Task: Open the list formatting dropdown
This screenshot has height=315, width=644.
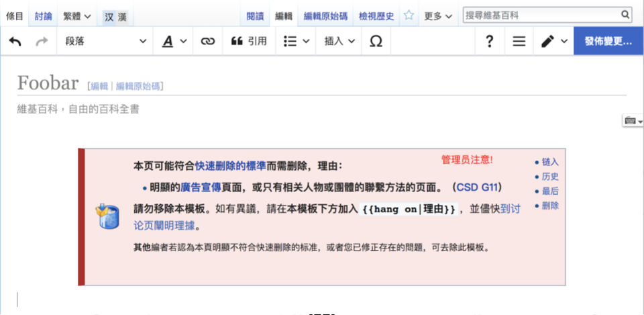Action: (296, 41)
